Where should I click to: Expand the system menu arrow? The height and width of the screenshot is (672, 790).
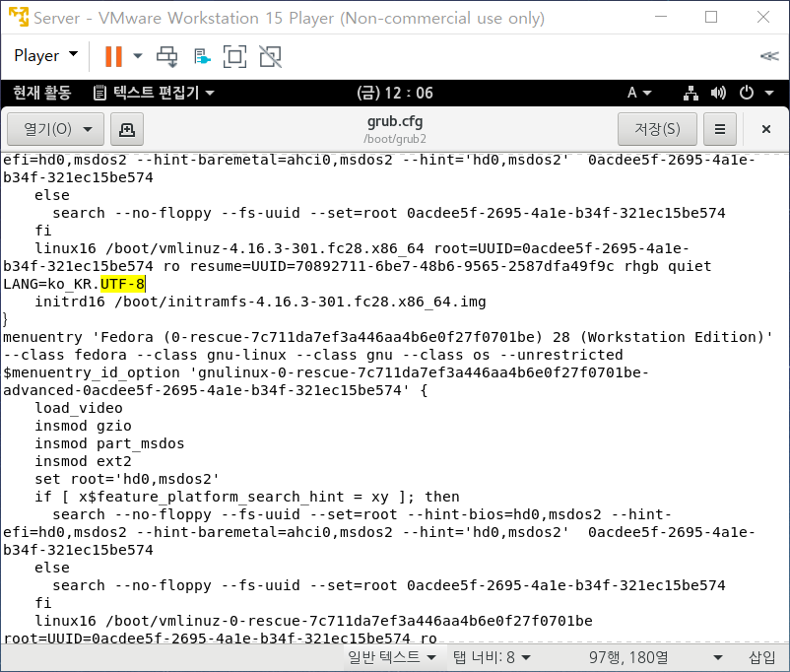point(769,93)
